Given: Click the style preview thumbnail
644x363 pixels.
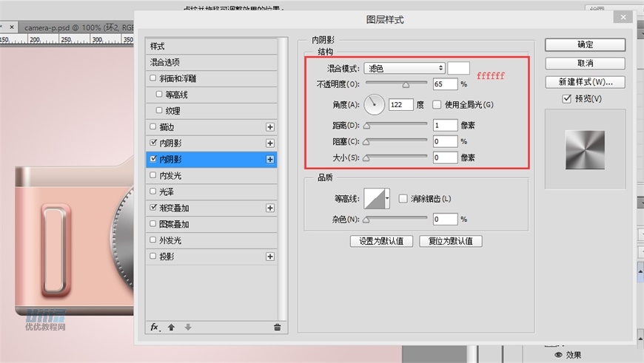Looking at the screenshot, I should click(x=585, y=150).
